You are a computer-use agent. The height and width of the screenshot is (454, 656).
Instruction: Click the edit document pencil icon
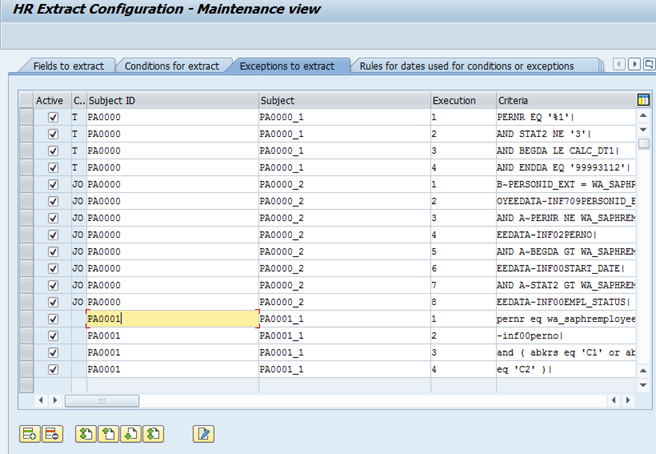204,434
